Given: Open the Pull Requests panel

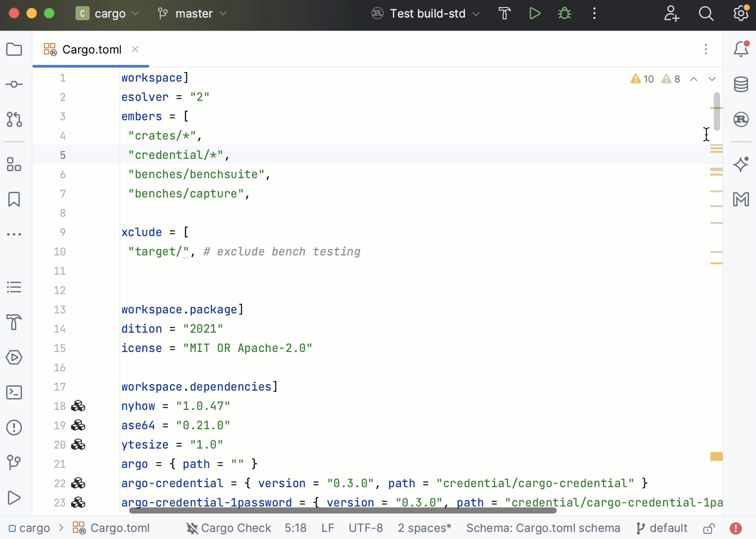Looking at the screenshot, I should coord(14,120).
